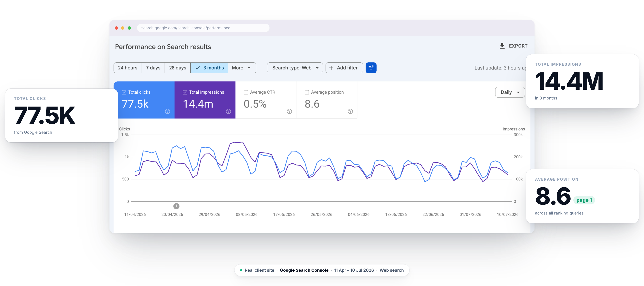Click the 08/05/2026 axis date label
Screen dimensions: 644x286
click(x=247, y=215)
